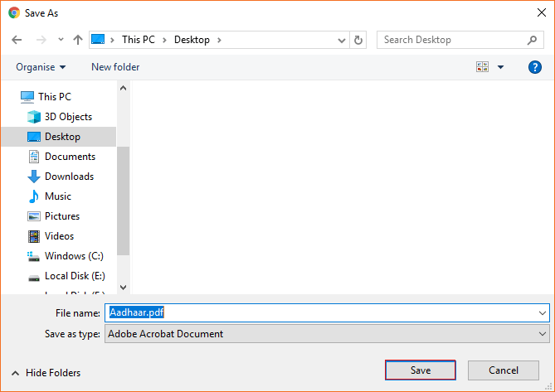Go up one folder level arrow

point(78,40)
